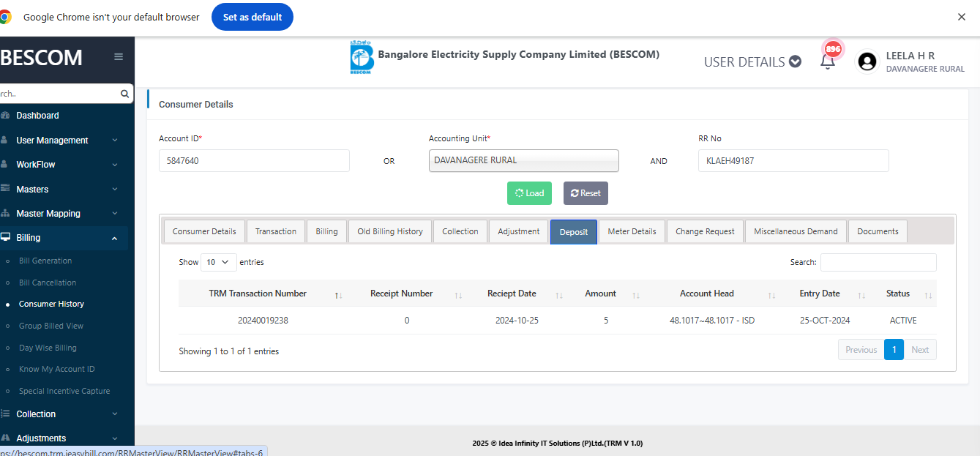The height and width of the screenshot is (456, 980).
Task: Select transaction number 20240019238 cell
Action: click(x=263, y=321)
